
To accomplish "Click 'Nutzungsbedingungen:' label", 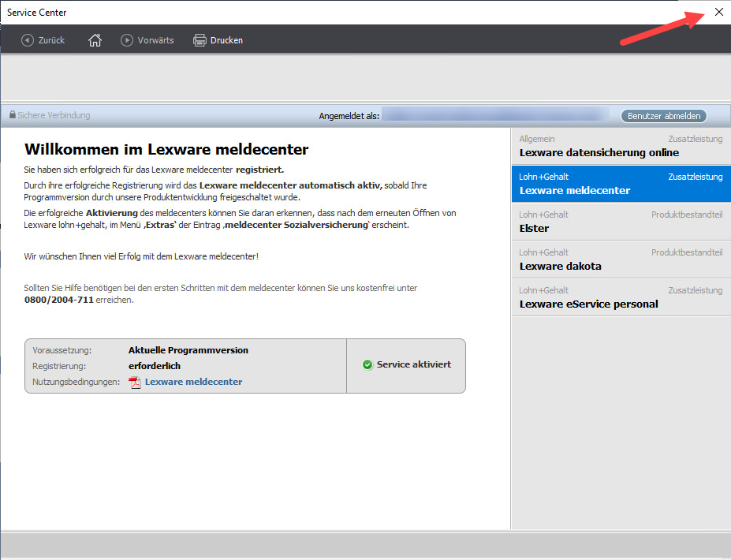I will click(x=76, y=382).
